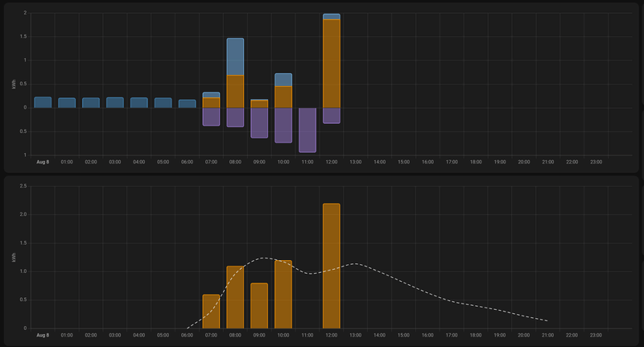The width and height of the screenshot is (644, 347).
Task: Click upper chart orange segment at 07:00
Action: 211,103
